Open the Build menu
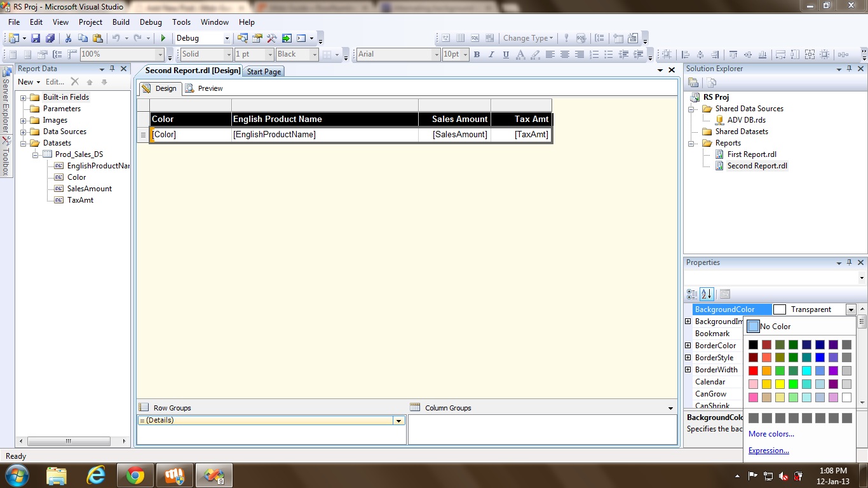This screenshot has width=868, height=488. (x=121, y=22)
